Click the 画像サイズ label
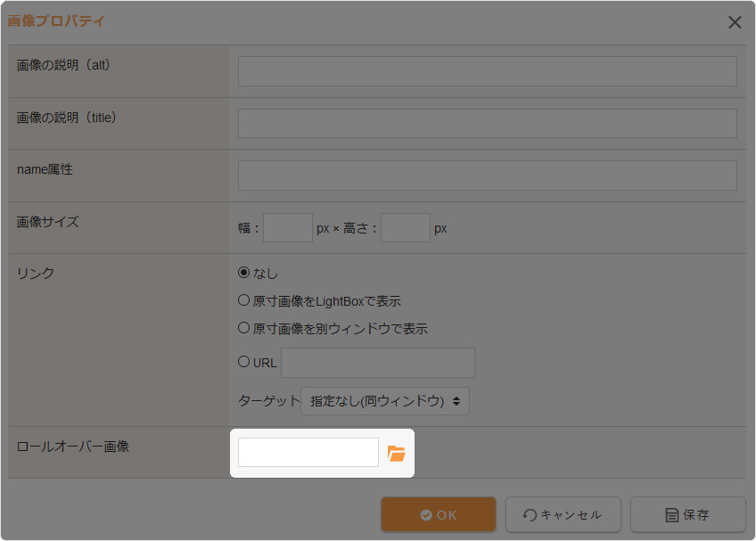 click(48, 222)
